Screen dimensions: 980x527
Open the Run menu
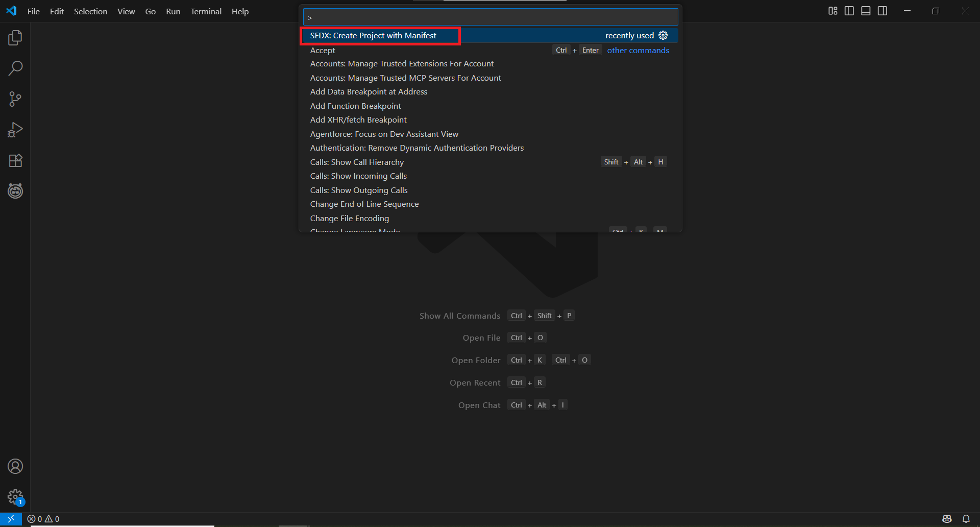(173, 11)
